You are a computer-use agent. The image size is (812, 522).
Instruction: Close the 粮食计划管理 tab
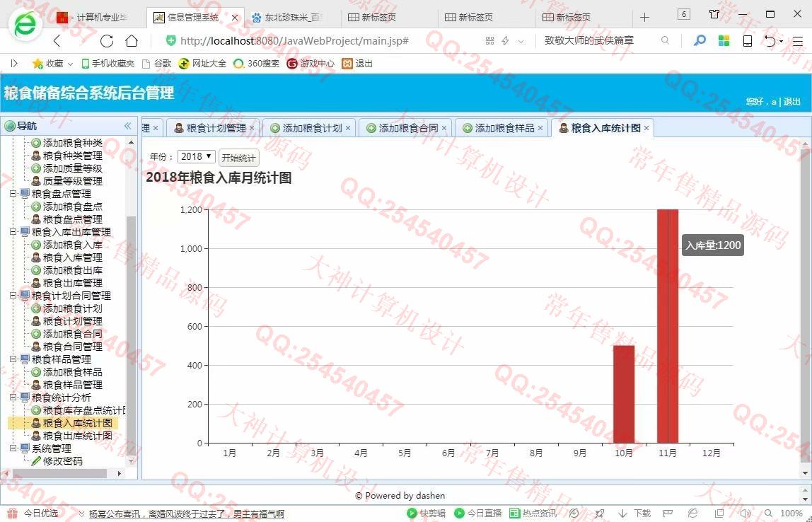[252, 128]
